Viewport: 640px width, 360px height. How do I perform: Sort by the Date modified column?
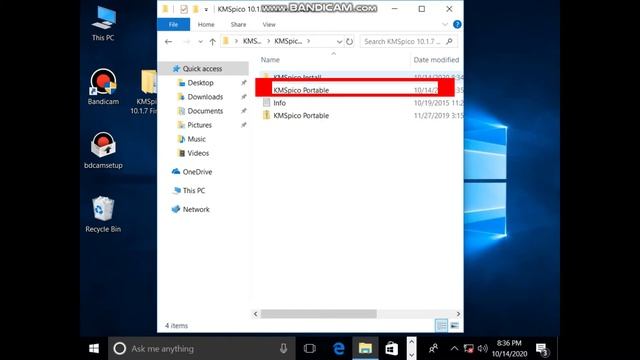436,60
